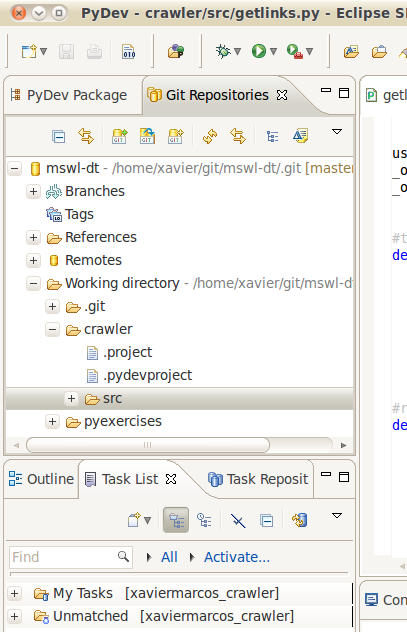Click the PyDev new package toolbar icon
Image resolution: width=407 pixels, height=632 pixels.
pyautogui.click(x=176, y=52)
